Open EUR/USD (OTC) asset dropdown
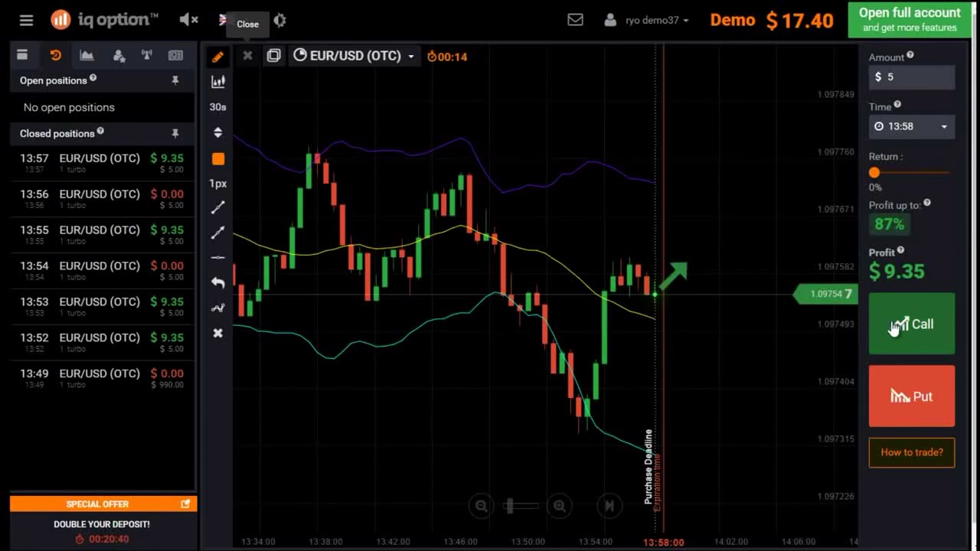Viewport: 980px width, 551px height. click(x=354, y=56)
